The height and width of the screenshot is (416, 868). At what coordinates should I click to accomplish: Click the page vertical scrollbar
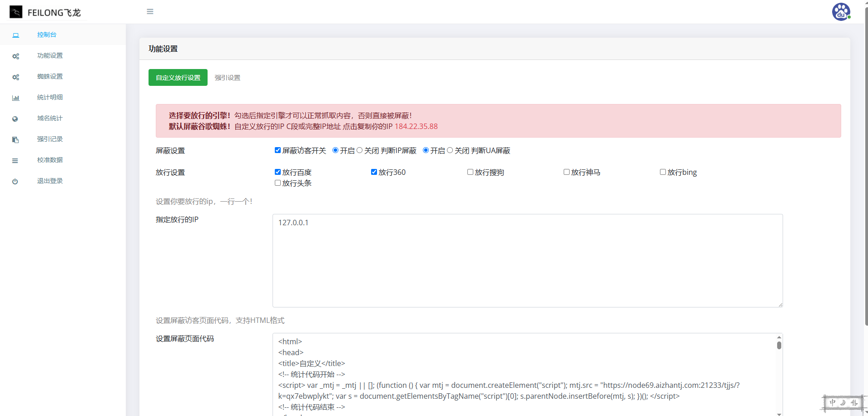tap(866, 166)
